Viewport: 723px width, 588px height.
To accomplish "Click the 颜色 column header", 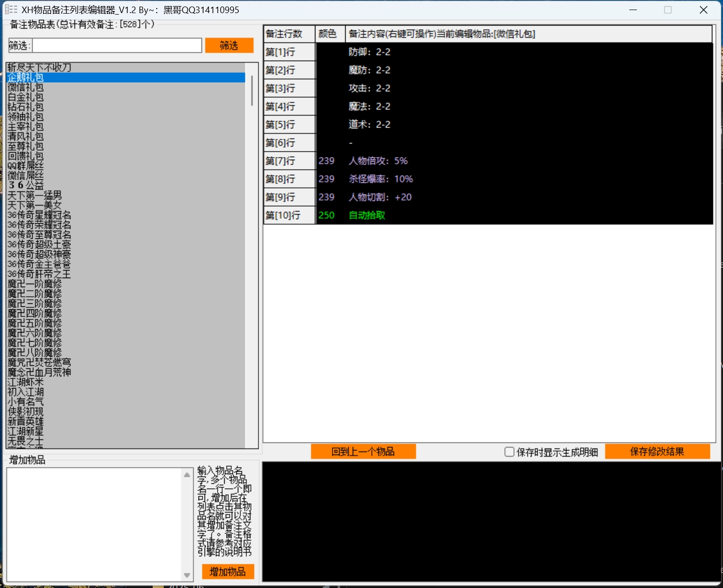I will (331, 34).
